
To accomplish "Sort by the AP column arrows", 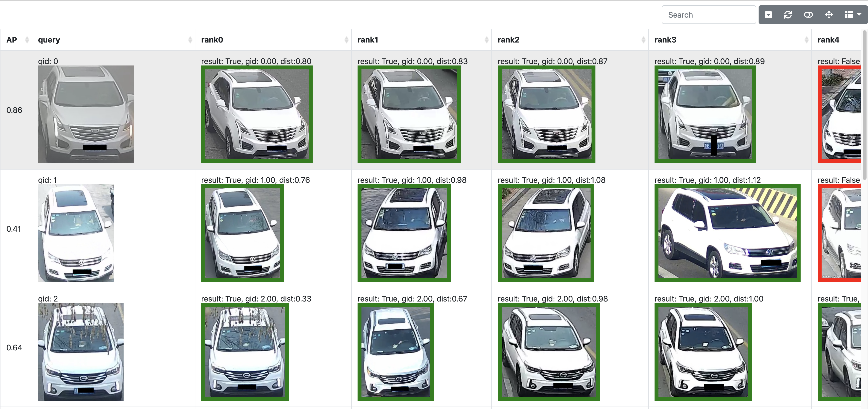I will coord(27,40).
